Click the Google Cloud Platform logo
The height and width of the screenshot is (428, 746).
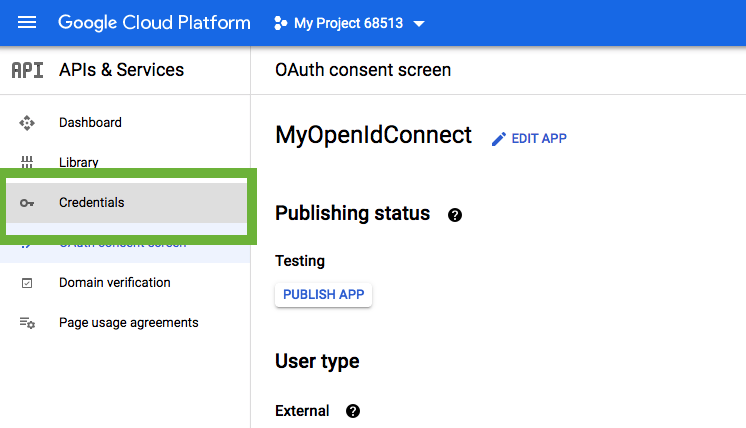[x=154, y=23]
